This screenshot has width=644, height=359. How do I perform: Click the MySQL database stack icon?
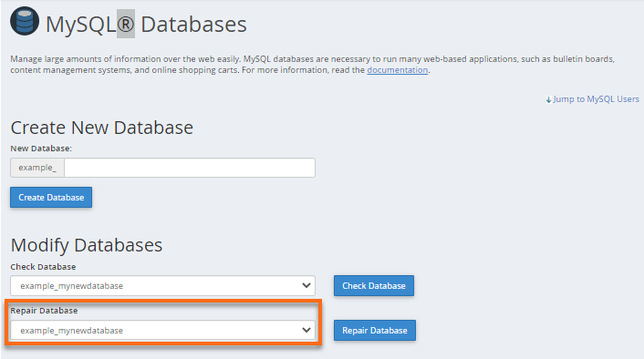tap(25, 21)
